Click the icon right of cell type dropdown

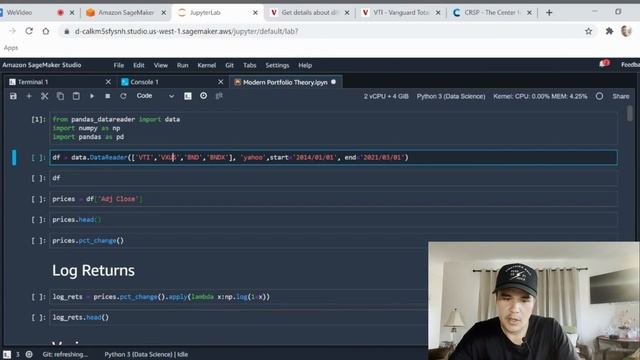[188, 96]
